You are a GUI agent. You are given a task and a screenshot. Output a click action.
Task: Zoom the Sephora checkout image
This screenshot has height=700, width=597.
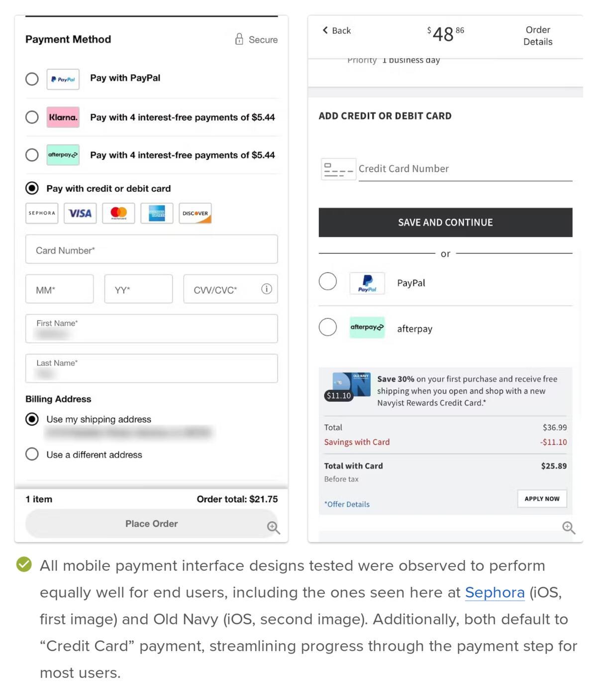(x=273, y=527)
